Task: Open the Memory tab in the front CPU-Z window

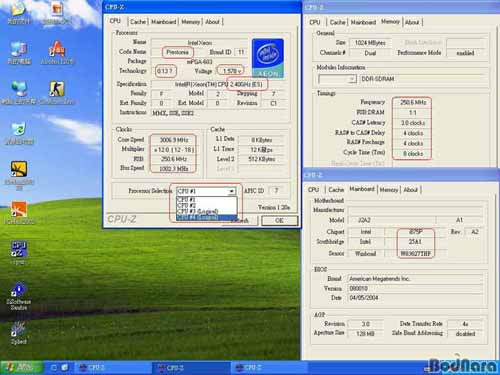Action: coord(190,22)
